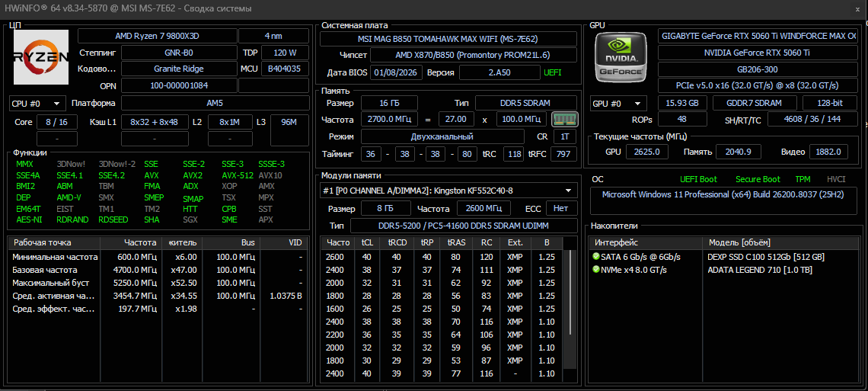Click the Интерфейс column header in drives
Viewport: 868px width, 391px height.
pyautogui.click(x=646, y=242)
